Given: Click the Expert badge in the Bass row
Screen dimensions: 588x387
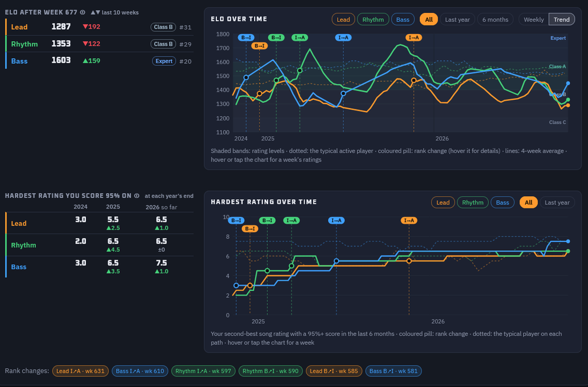Looking at the screenshot, I should coord(164,61).
